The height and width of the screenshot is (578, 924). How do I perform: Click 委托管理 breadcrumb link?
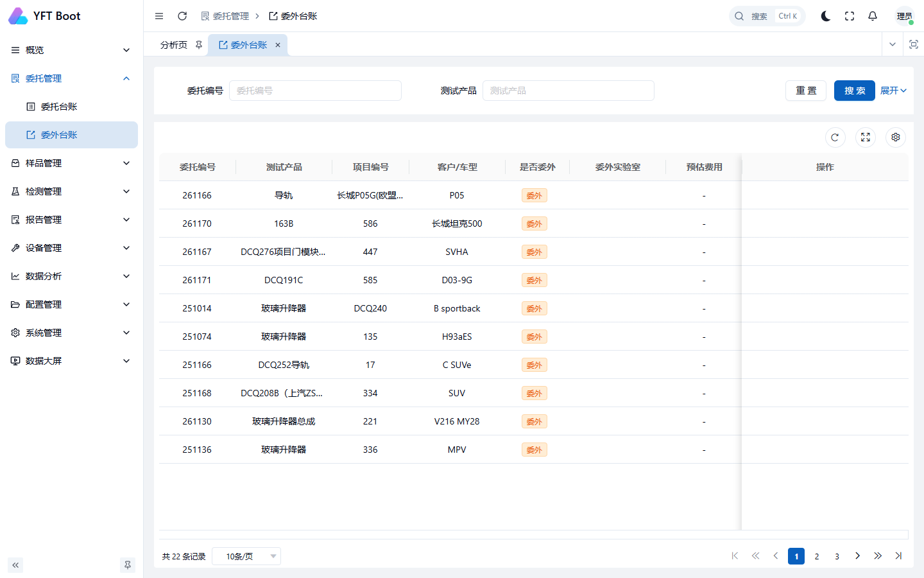225,16
